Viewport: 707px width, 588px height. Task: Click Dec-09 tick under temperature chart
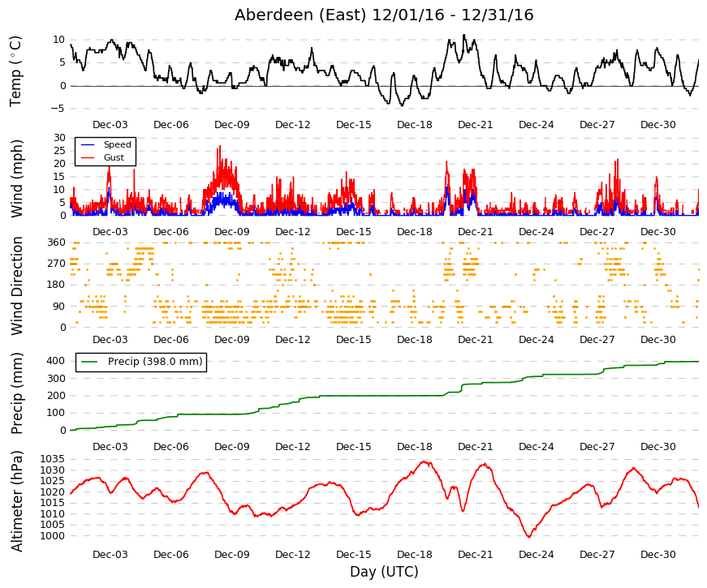pyautogui.click(x=232, y=125)
